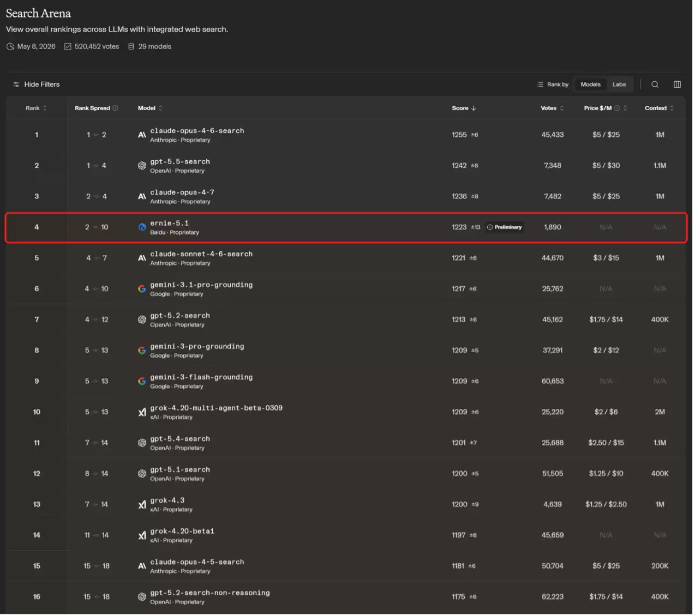Image resolution: width=695 pixels, height=616 pixels.
Task: Click the 520,452 votes summary text
Action: (x=97, y=47)
